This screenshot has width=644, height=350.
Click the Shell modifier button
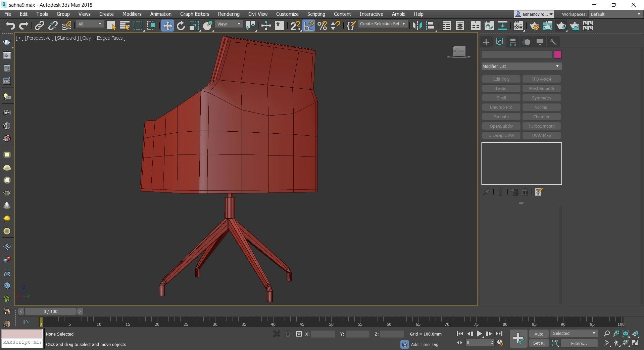[501, 98]
